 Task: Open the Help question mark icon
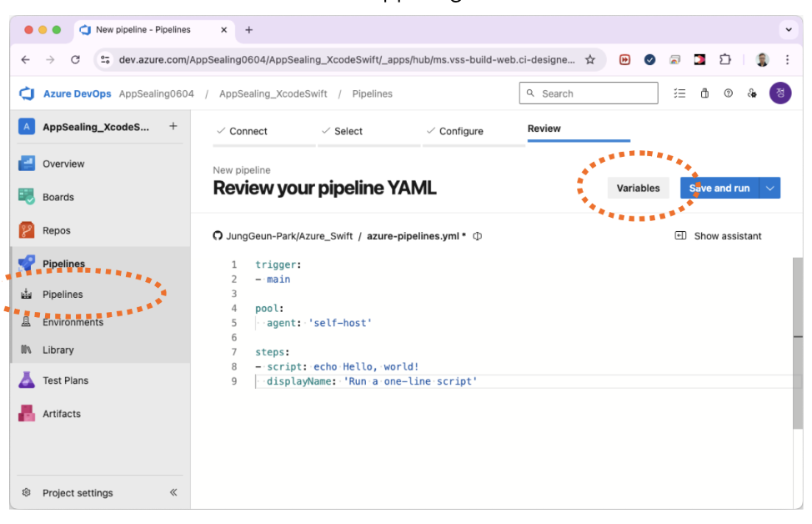728,93
